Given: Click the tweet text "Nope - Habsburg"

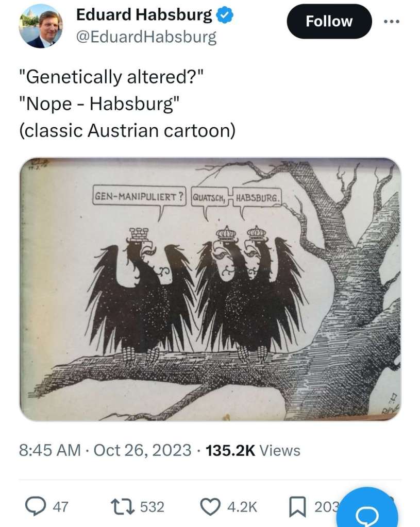Looking at the screenshot, I should point(99,104).
